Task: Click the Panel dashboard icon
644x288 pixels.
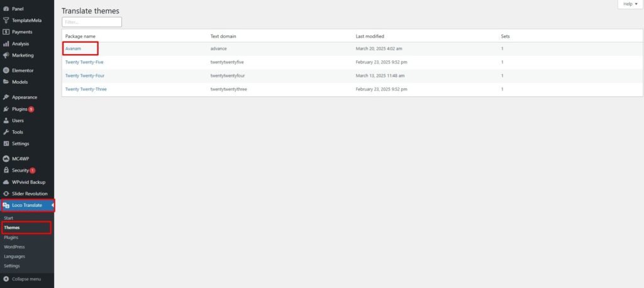Action: coord(6,9)
